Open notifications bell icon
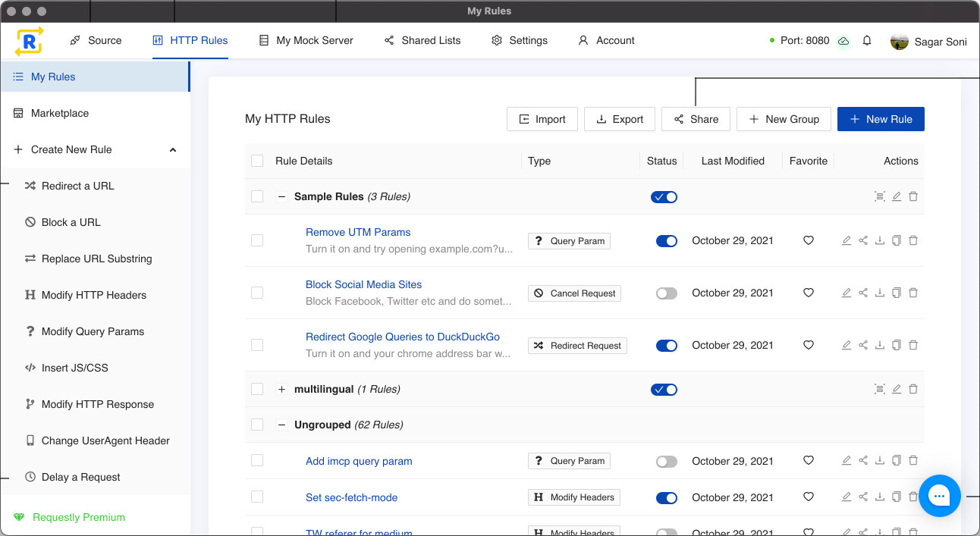The width and height of the screenshot is (980, 536). 867,41
